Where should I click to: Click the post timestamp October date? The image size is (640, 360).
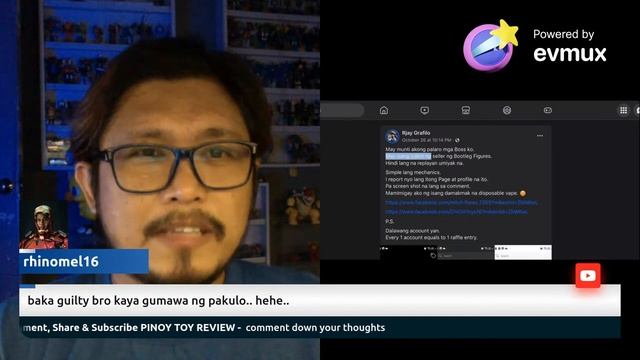coord(427,140)
